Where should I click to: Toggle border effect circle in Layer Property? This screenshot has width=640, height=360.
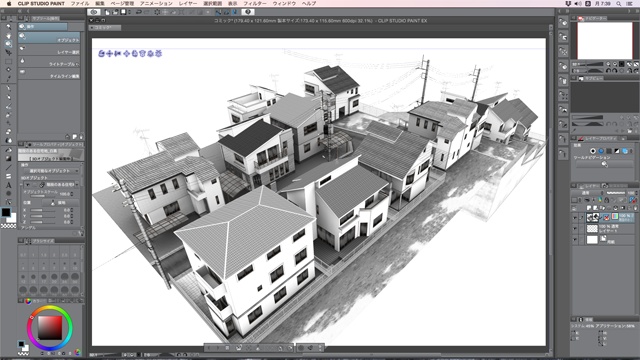[593, 151]
